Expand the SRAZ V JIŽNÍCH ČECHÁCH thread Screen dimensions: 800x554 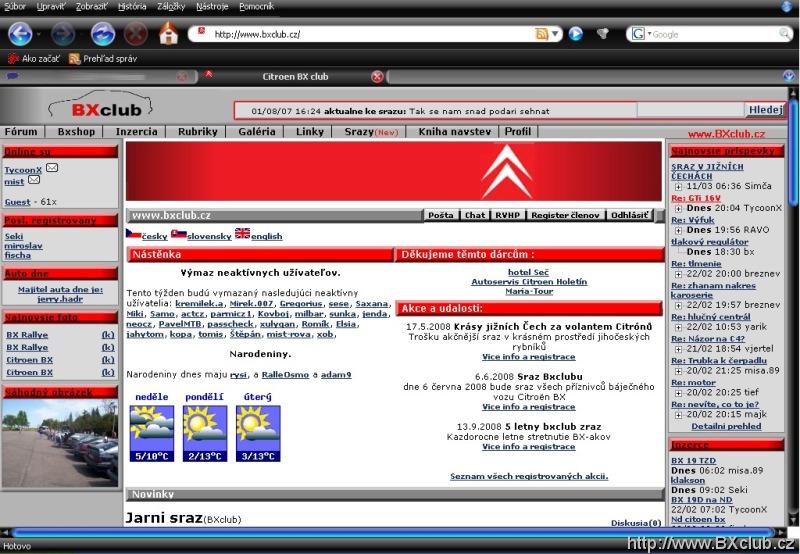pos(678,187)
